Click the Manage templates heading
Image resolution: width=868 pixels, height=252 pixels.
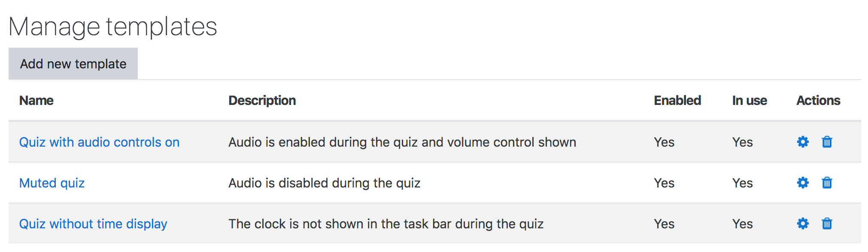[113, 27]
